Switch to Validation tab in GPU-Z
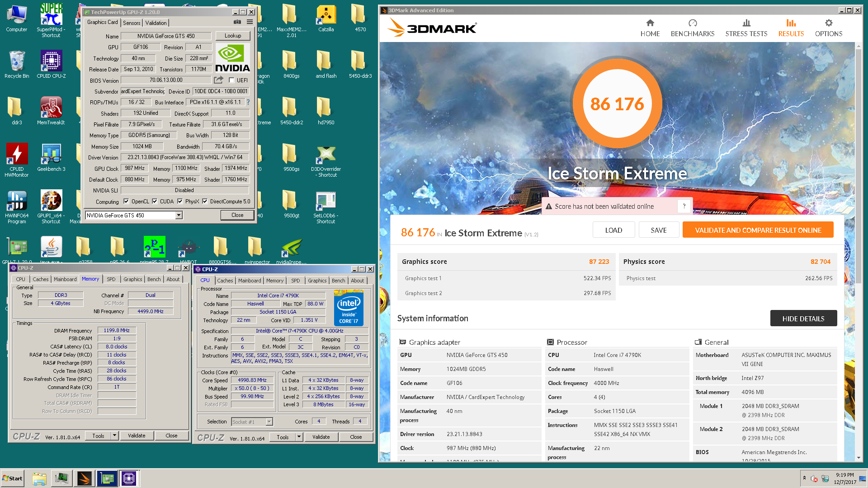The width and height of the screenshot is (868, 488). tap(156, 23)
